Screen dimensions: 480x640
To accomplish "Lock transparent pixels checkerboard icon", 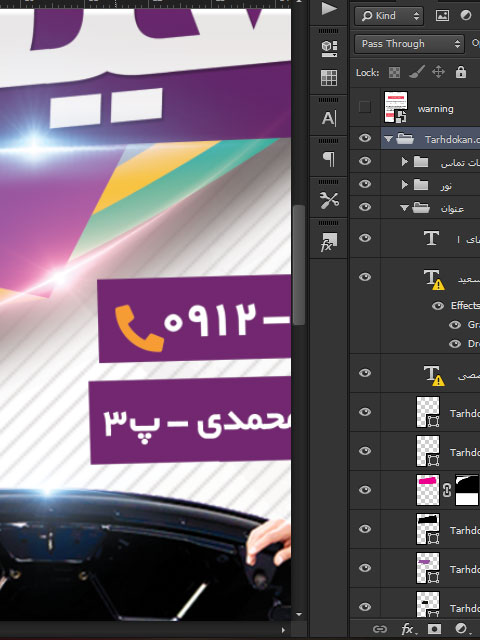I will [394, 73].
